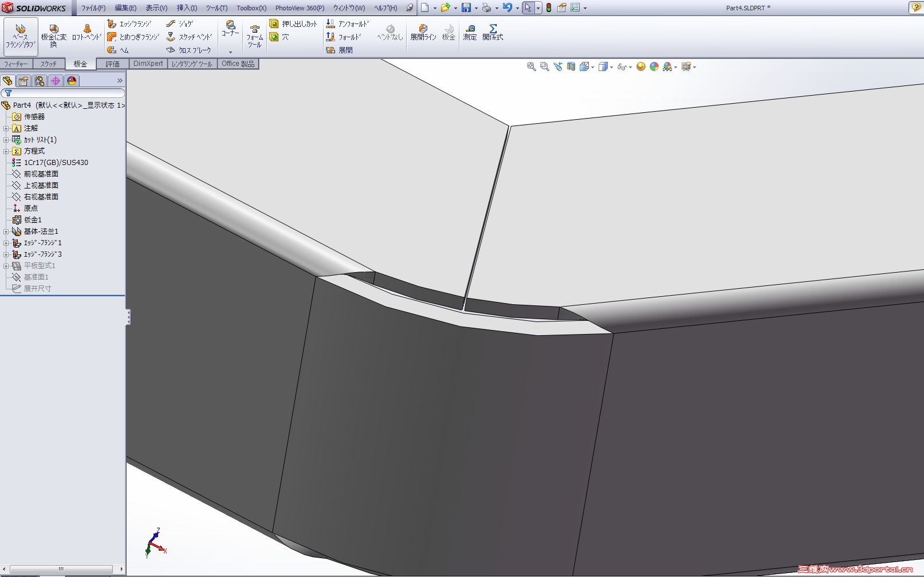Select the 押し出しカット tool
The image size is (924, 577).
(293, 24)
